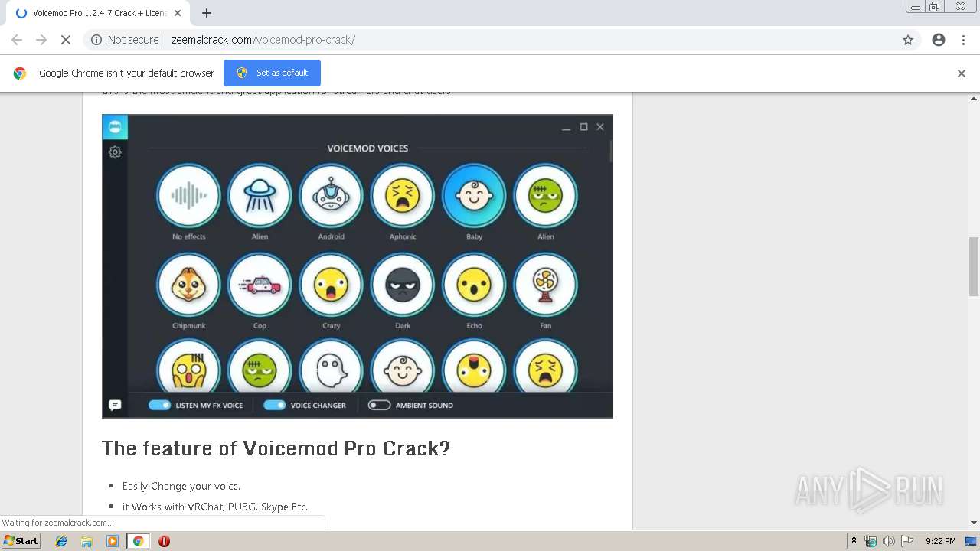Open a new browser tab
The width and height of the screenshot is (980, 551).
coord(207,13)
